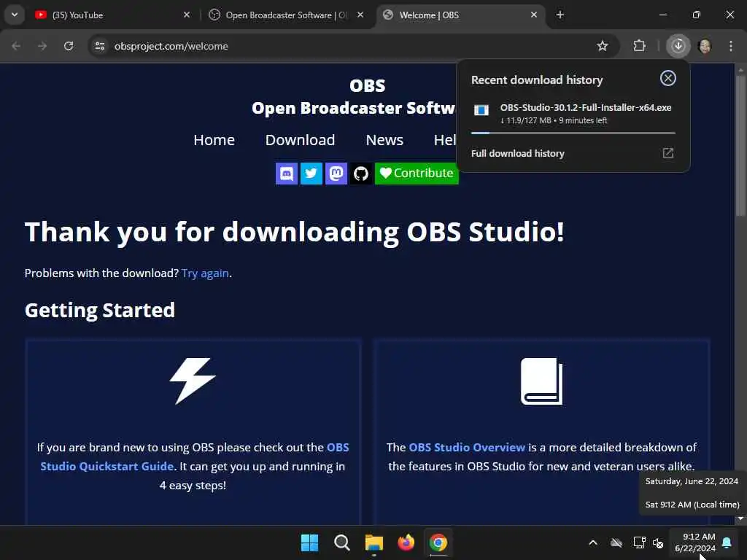Go back to the previous page

(x=16, y=46)
